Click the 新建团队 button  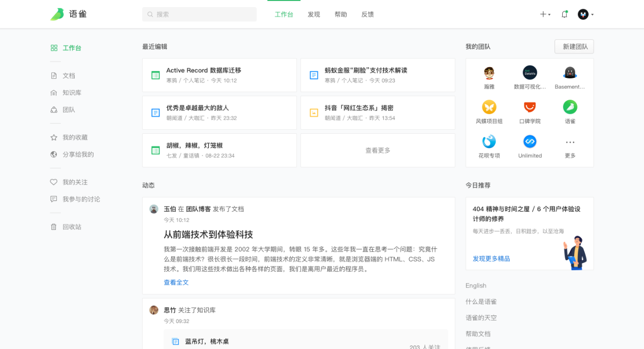574,46
